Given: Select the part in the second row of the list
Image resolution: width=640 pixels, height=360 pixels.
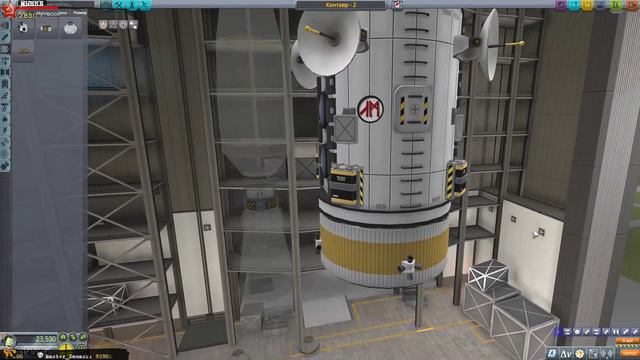Looking at the screenshot, I should pyautogui.click(x=23, y=51).
